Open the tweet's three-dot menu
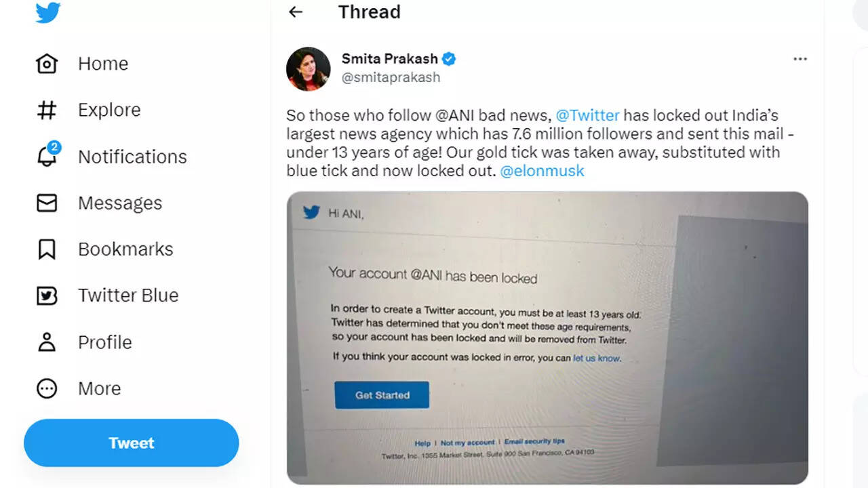 point(800,59)
